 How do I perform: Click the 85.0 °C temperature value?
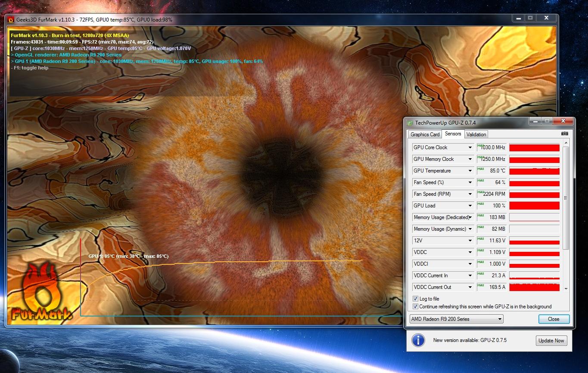coord(498,171)
